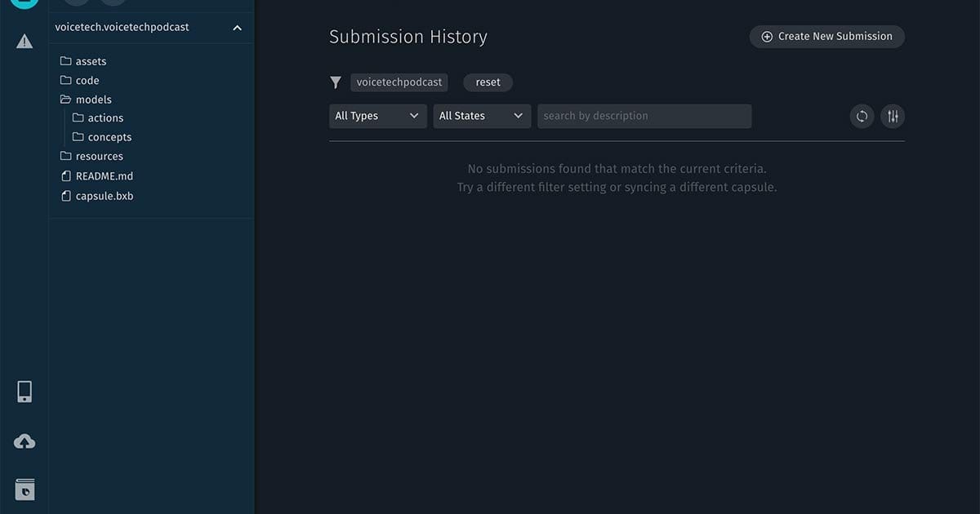The height and width of the screenshot is (514, 980).
Task: Click the funnel filter icon
Action: (x=336, y=82)
